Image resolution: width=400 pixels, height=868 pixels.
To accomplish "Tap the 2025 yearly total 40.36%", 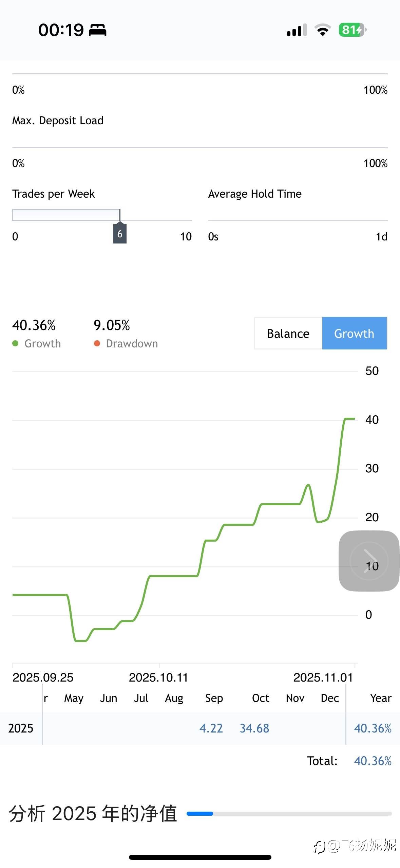I will [x=373, y=728].
